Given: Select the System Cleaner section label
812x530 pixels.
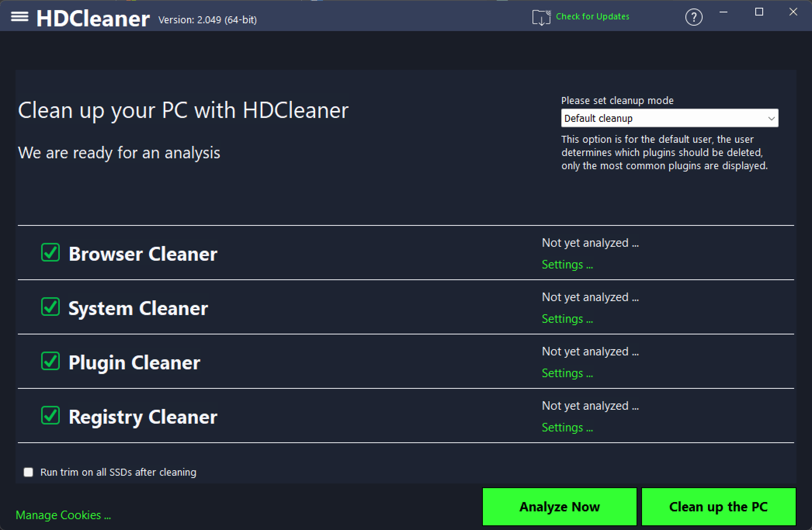Looking at the screenshot, I should tap(138, 308).
